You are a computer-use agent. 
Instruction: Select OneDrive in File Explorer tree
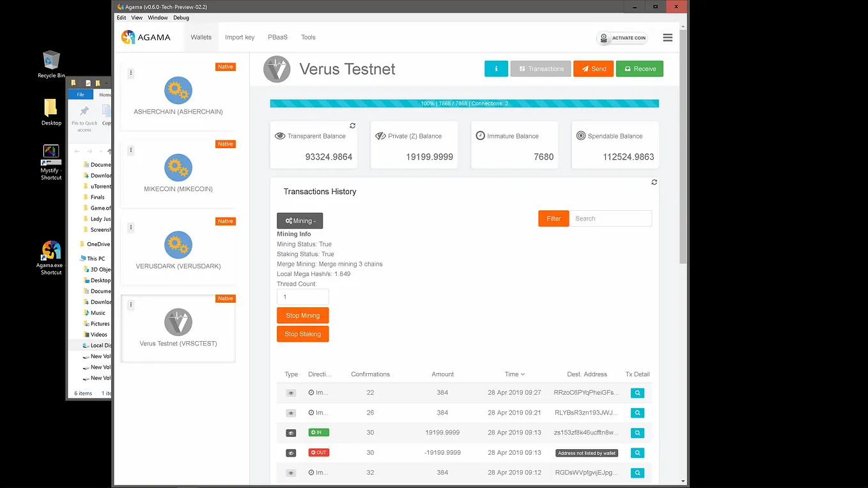(95, 244)
